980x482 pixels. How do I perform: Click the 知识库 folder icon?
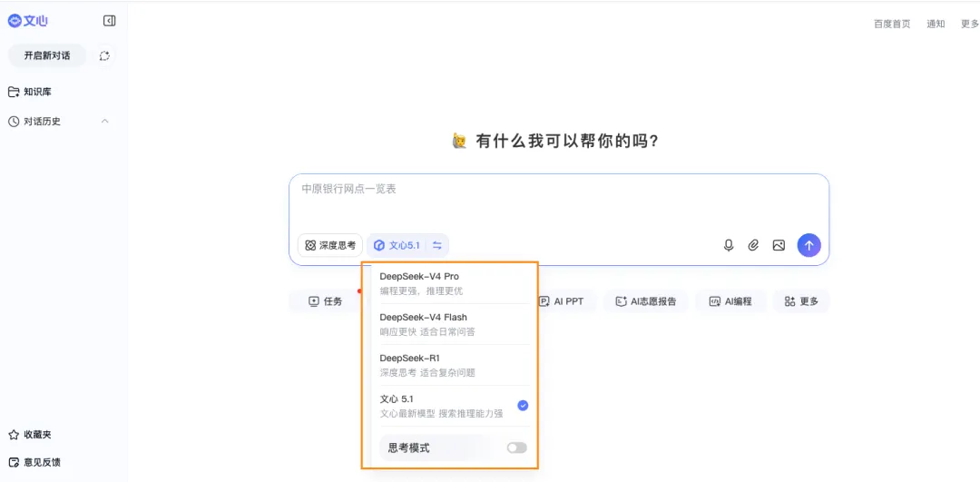(x=14, y=92)
